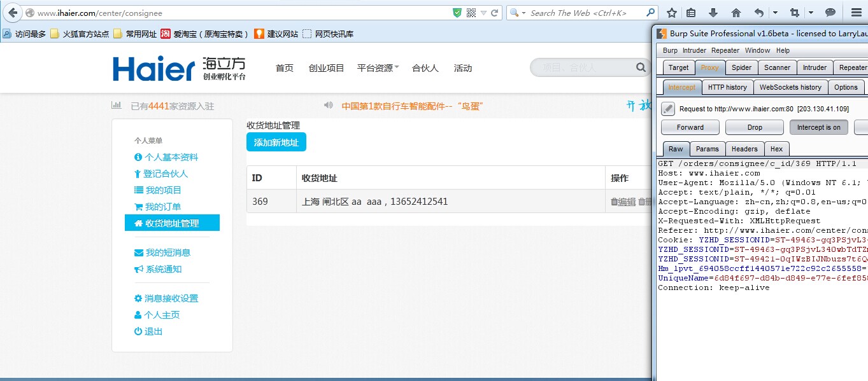Screen dimensions: 868x381
Task: Toggle the Intercept is on button
Action: pyautogui.click(x=819, y=127)
